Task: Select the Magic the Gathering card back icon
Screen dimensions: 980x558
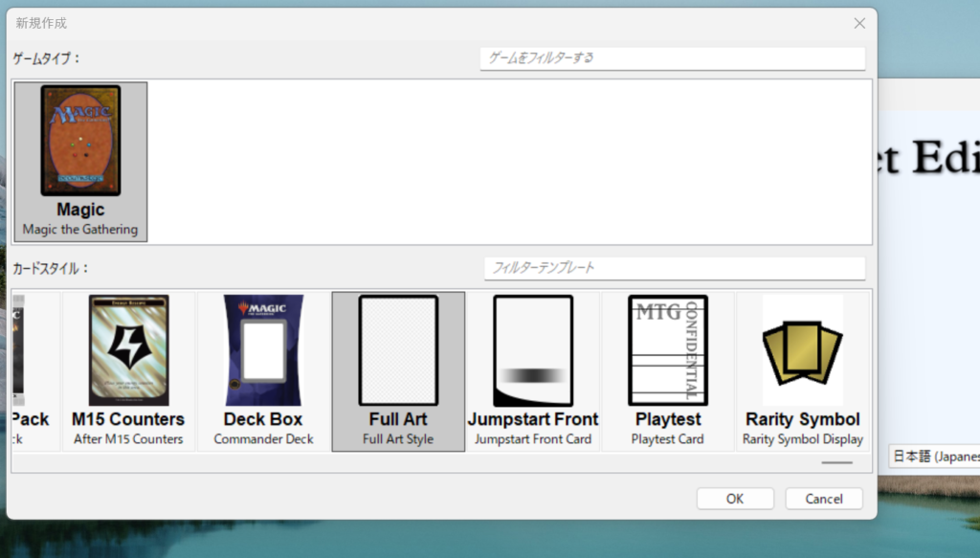Action: (80, 141)
